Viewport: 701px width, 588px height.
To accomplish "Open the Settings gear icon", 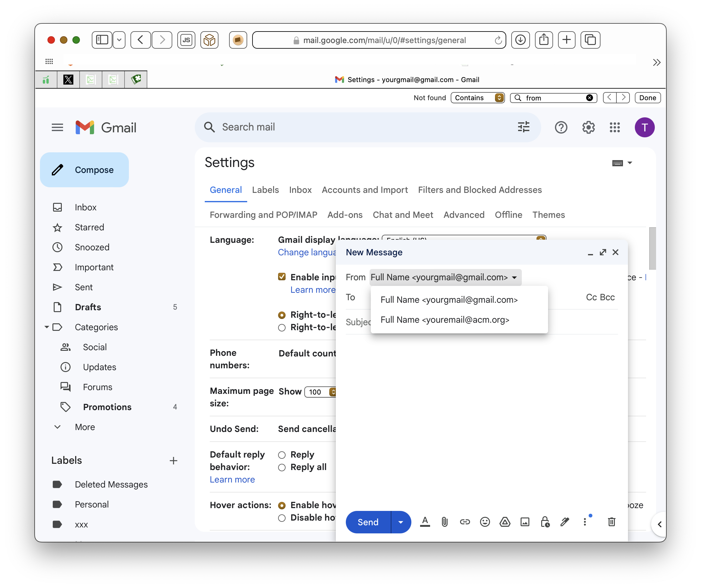I will coord(588,127).
